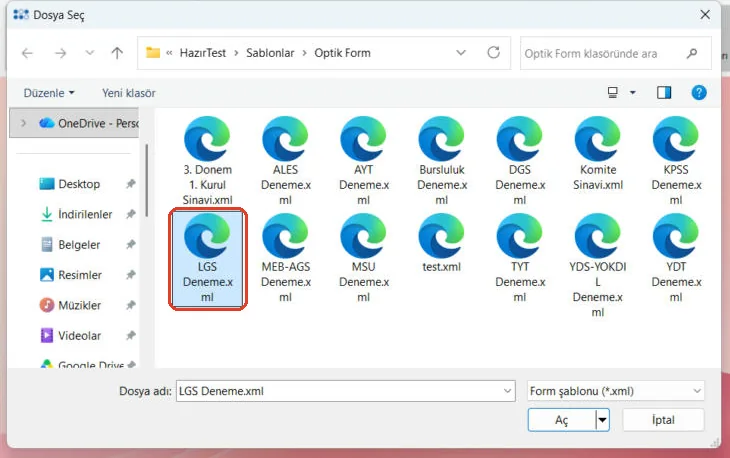Select the ALES Deneme.xml file icon

[285, 139]
